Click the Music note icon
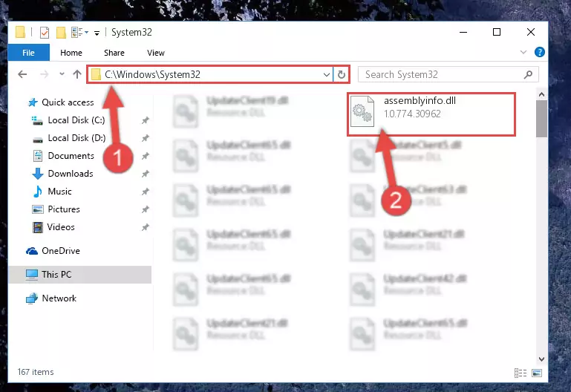The height and width of the screenshot is (392, 571). [38, 192]
